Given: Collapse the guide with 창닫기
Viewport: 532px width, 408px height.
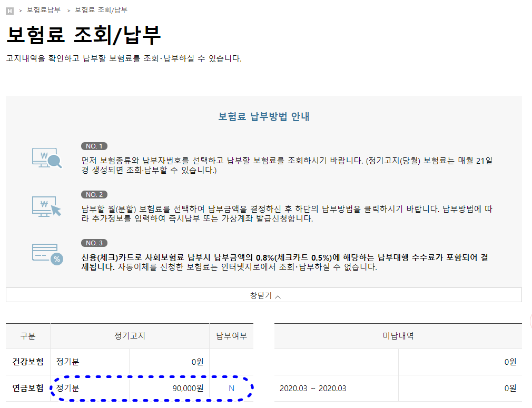Looking at the screenshot, I should pyautogui.click(x=264, y=295).
